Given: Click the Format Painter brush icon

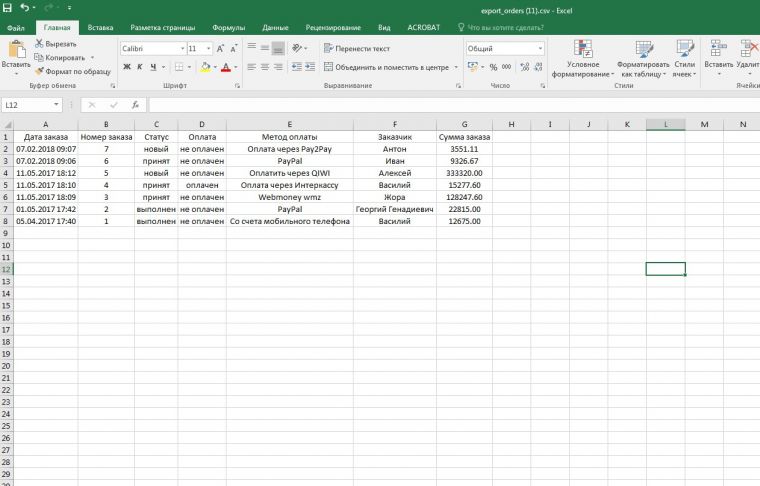Looking at the screenshot, I should (39, 71).
